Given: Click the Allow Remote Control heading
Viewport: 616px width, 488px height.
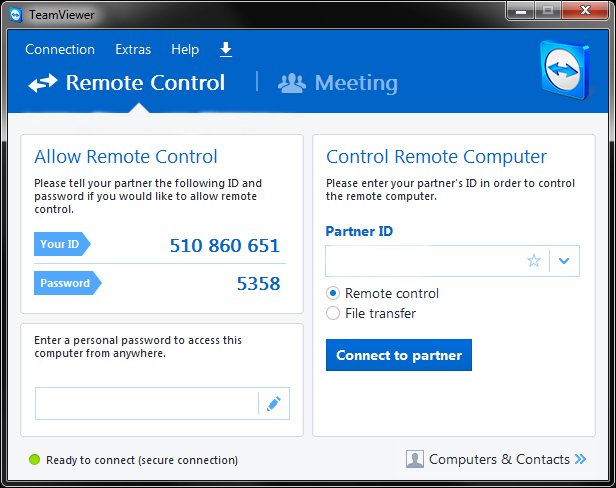Looking at the screenshot, I should 126,157.
